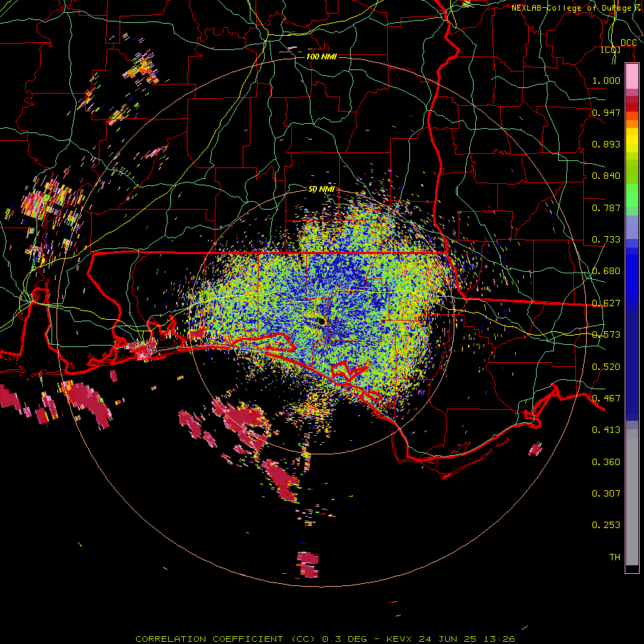Click the 0.627 value on the color scale

(606, 303)
